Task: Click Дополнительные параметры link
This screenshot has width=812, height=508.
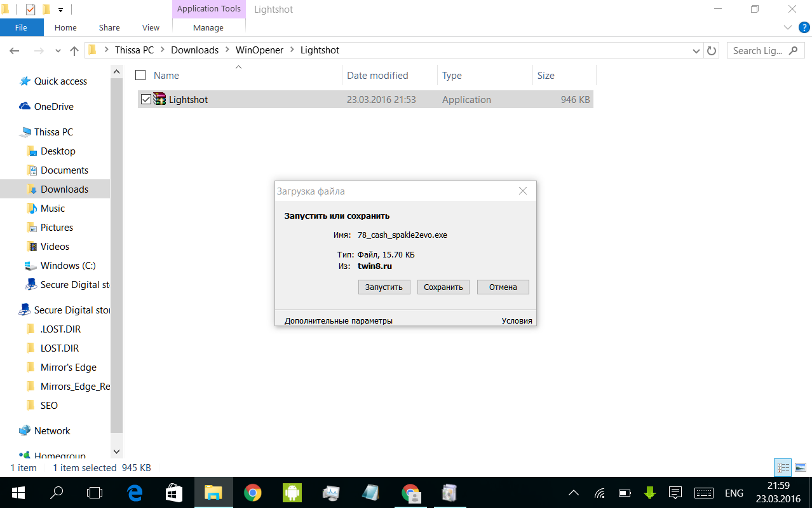Action: 338,320
